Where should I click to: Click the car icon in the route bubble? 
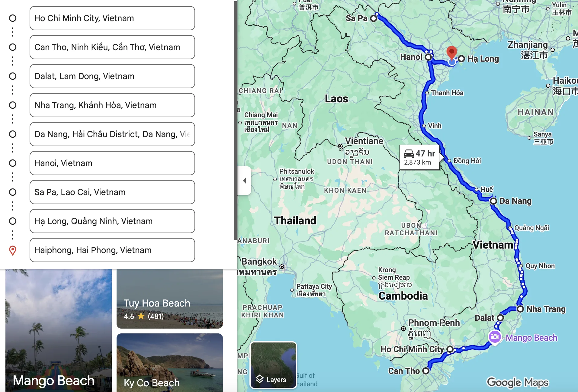[x=408, y=154]
